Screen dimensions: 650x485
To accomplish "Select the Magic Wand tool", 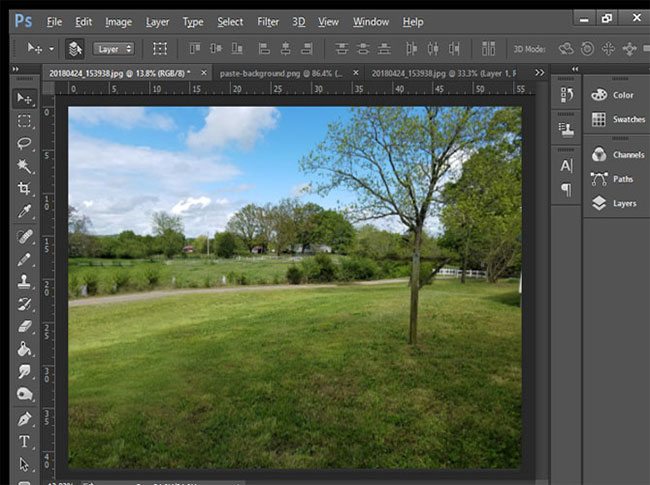I will 24,166.
